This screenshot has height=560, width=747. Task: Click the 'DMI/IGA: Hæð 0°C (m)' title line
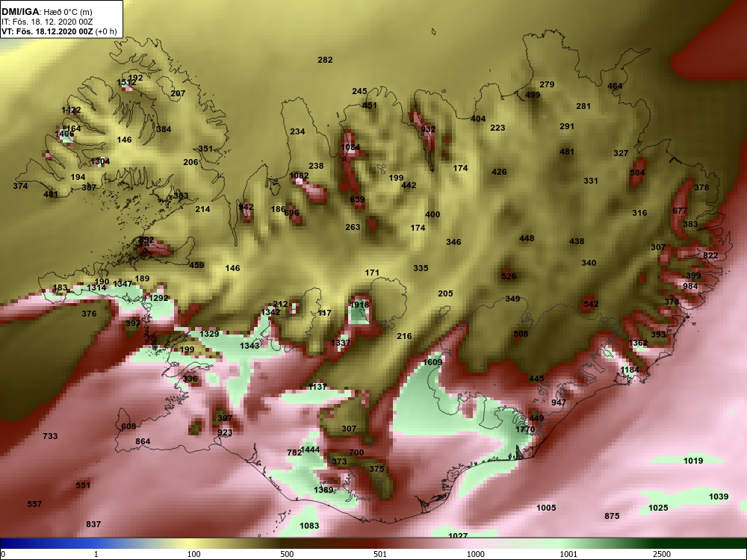tap(46, 12)
